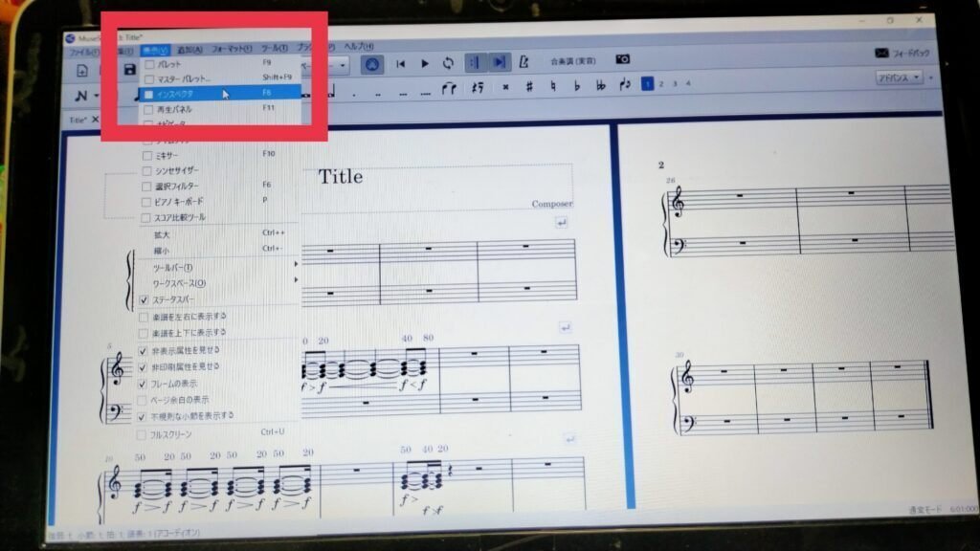Select the note input N icon
Viewport: 980px width, 551px height.
tap(81, 97)
